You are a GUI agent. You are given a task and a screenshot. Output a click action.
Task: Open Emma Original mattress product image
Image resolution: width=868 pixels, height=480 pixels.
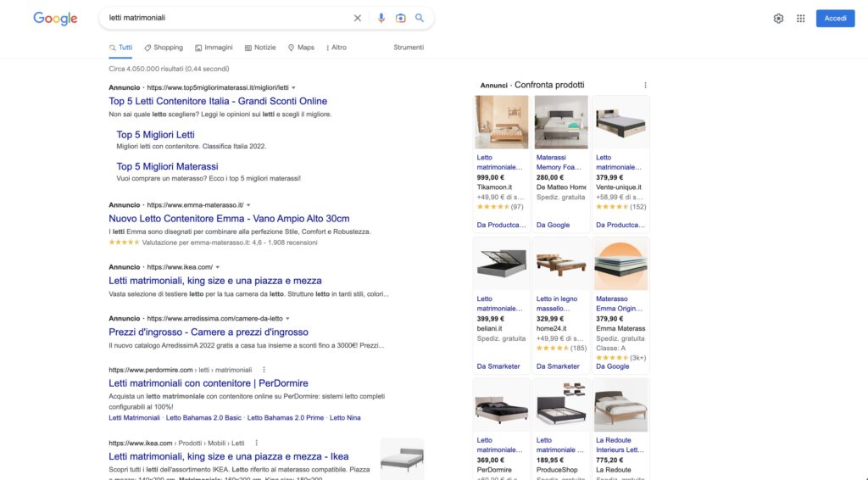coord(620,264)
